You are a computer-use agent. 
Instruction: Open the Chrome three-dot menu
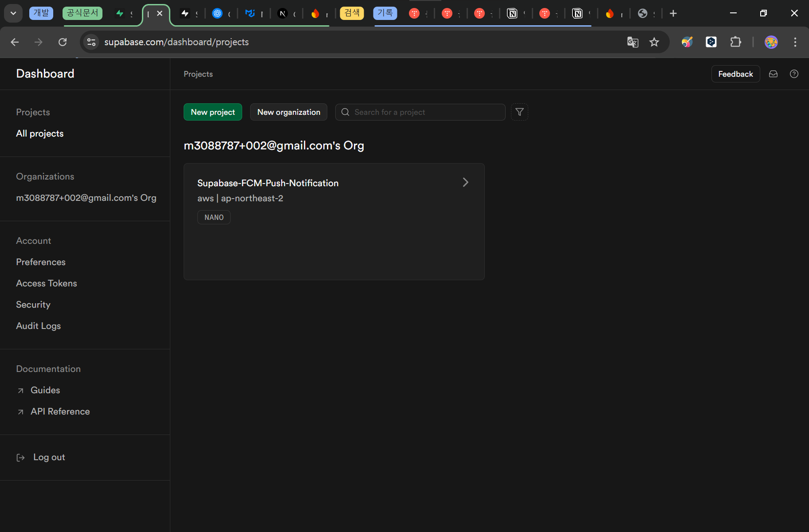(x=795, y=42)
